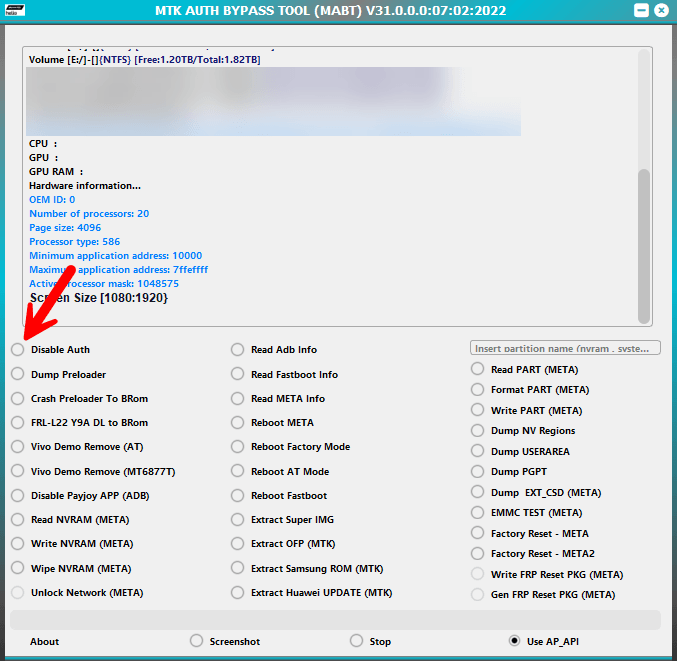Click Page size: 4096 line
The image size is (677, 661).
click(65, 228)
